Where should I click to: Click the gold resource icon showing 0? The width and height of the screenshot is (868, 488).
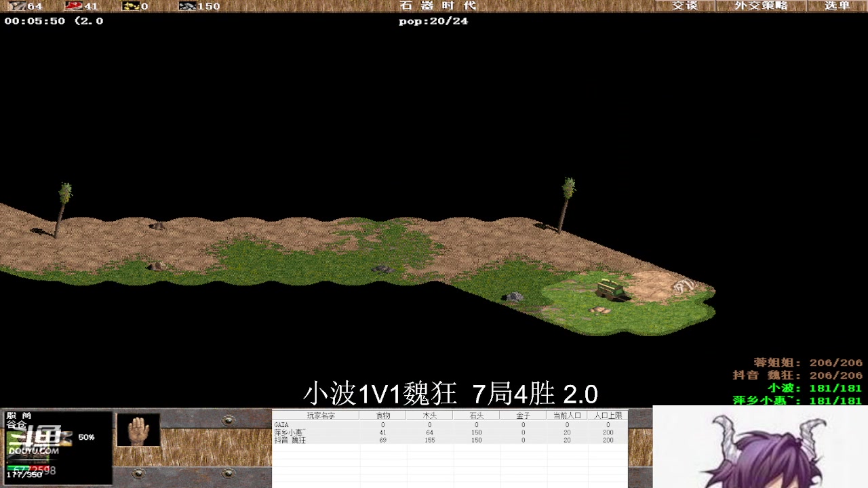pyautogui.click(x=130, y=6)
